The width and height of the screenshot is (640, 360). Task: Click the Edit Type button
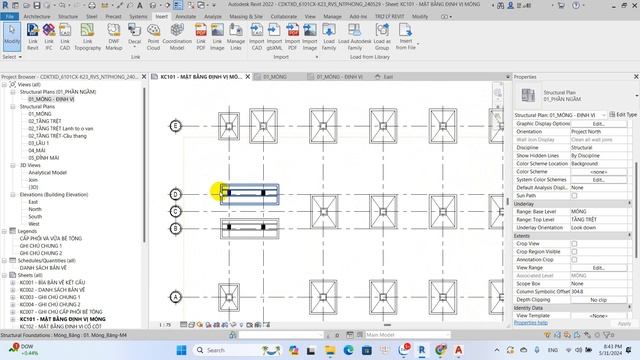coord(623,115)
